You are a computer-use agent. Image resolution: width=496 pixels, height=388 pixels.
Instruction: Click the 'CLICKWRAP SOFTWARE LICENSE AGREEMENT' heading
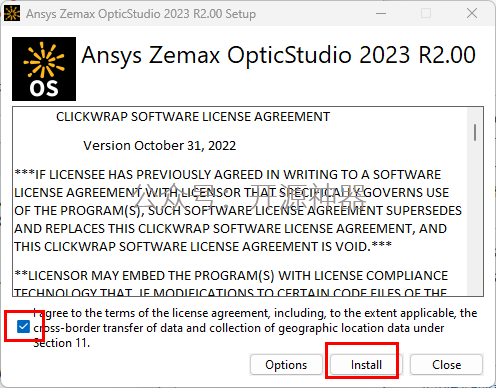[193, 117]
